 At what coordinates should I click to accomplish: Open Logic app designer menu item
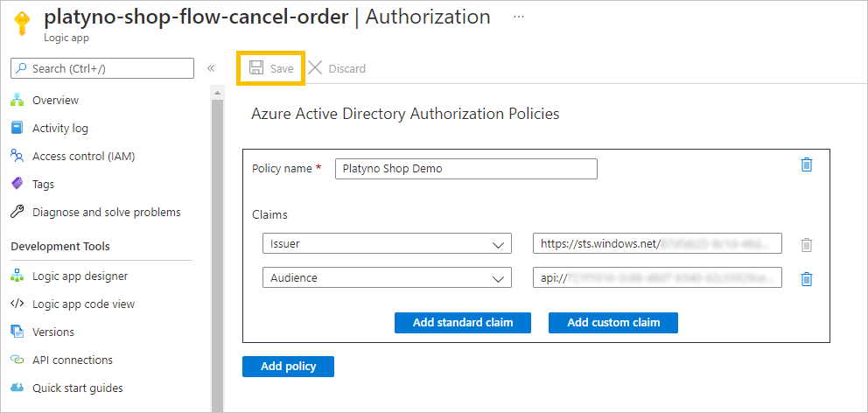[x=80, y=276]
